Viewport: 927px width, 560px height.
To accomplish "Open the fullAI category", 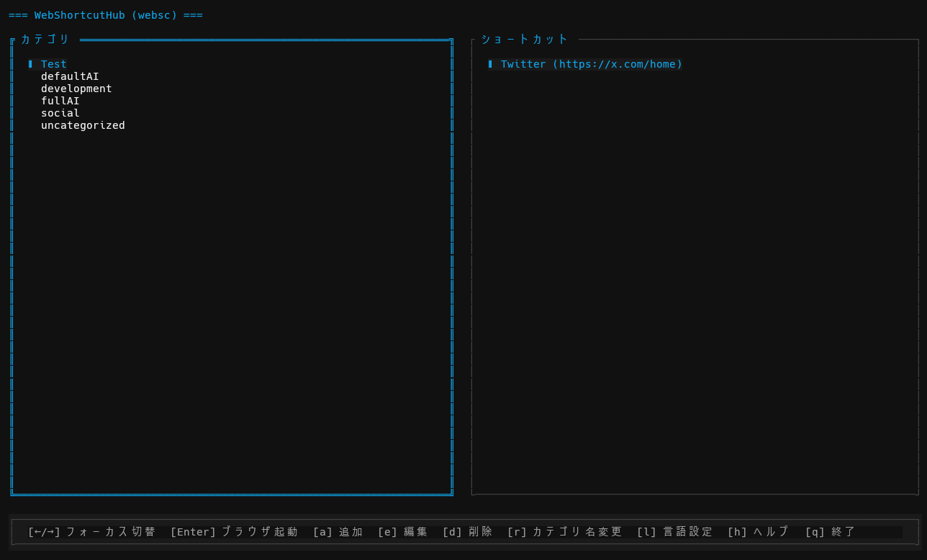I will click(x=60, y=101).
